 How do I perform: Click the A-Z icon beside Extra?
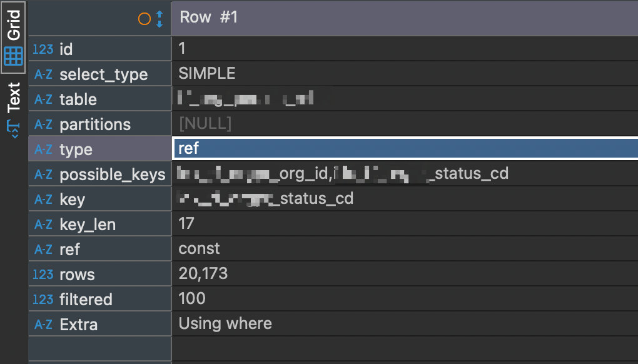point(43,325)
